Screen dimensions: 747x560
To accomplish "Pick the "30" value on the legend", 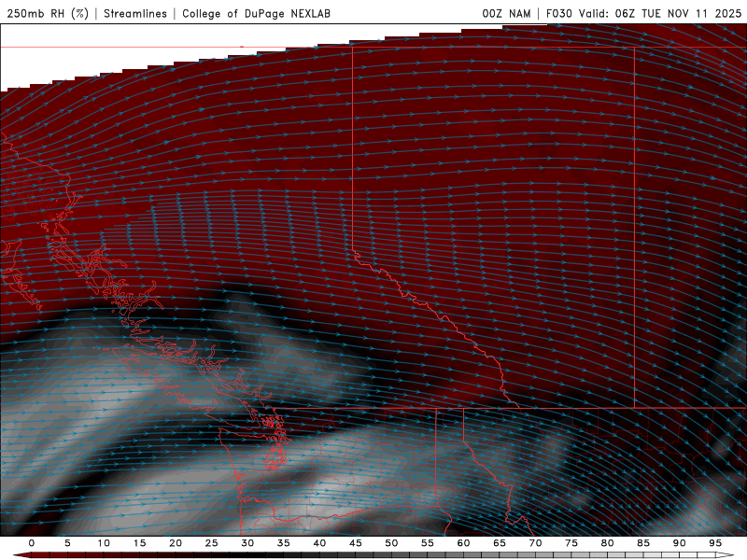I will pos(247,543).
